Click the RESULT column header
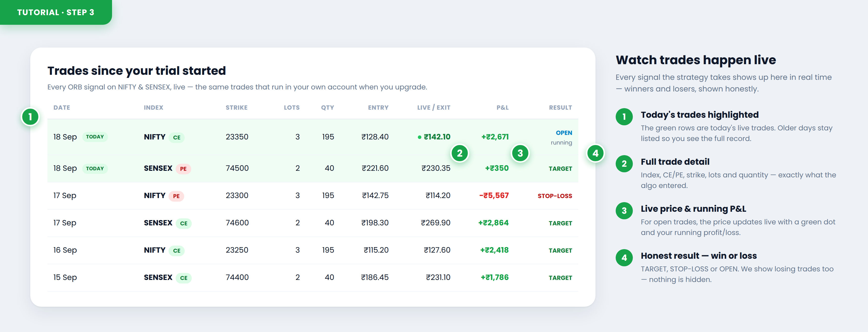Screen dimensions: 868x332 click(560, 108)
